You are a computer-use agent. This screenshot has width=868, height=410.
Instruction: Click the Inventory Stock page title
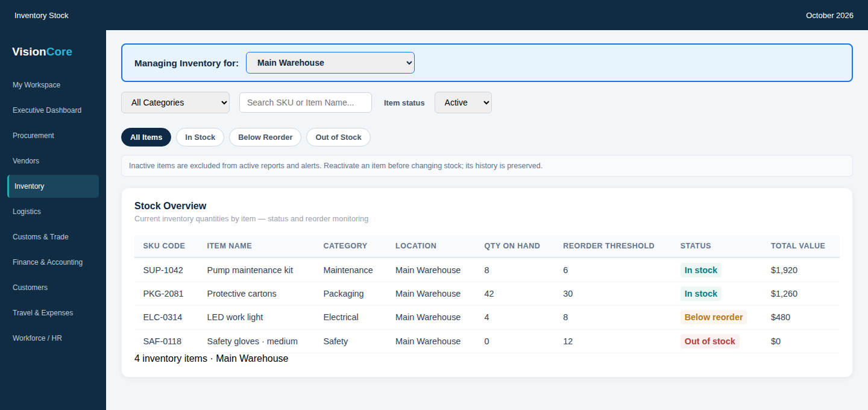42,16
